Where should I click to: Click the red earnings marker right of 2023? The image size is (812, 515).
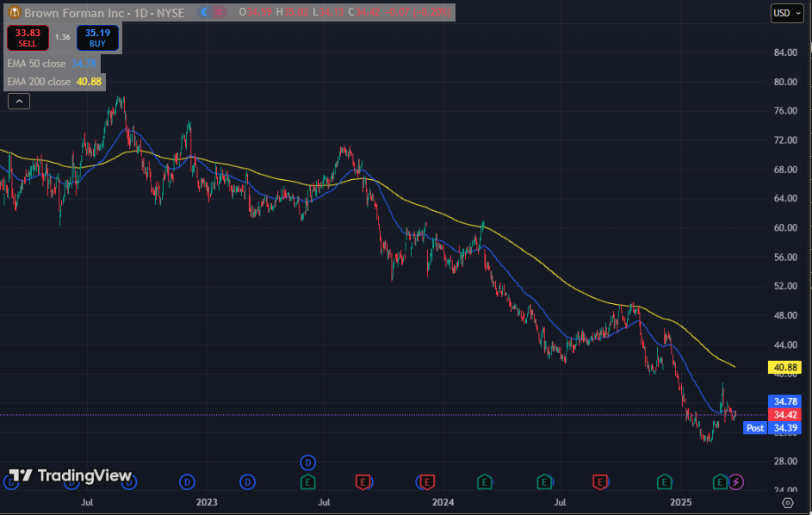363,481
